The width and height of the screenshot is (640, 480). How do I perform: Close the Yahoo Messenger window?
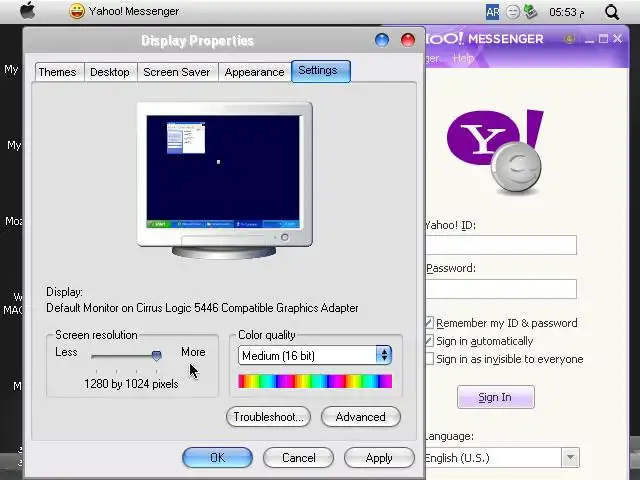point(618,39)
